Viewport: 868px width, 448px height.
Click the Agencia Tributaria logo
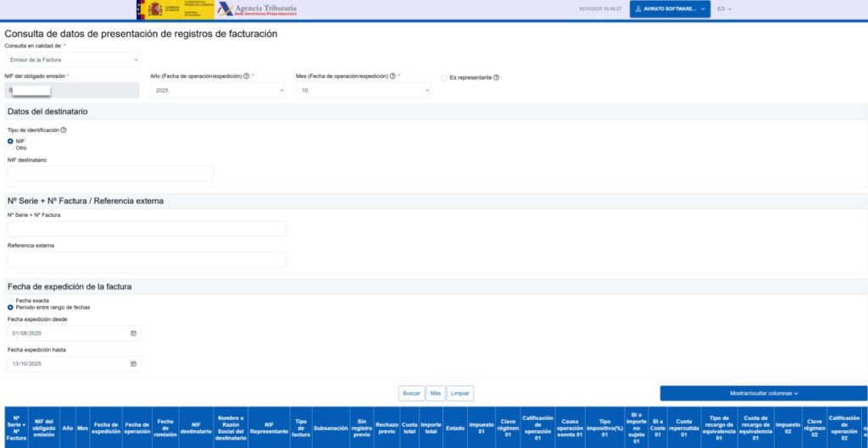tap(258, 9)
